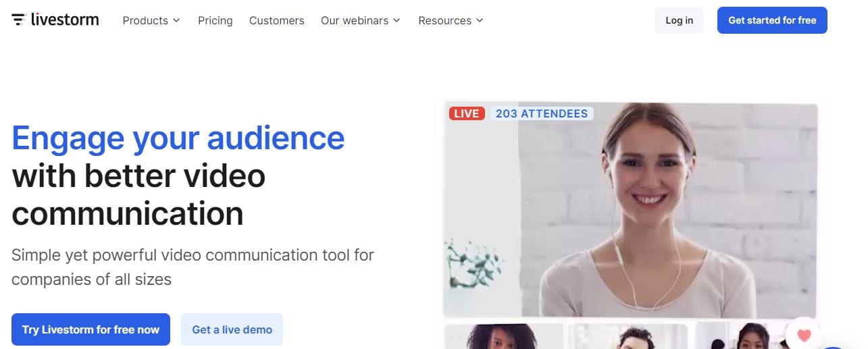868x349 pixels.
Task: Click the Livestorm logo
Action: (55, 20)
